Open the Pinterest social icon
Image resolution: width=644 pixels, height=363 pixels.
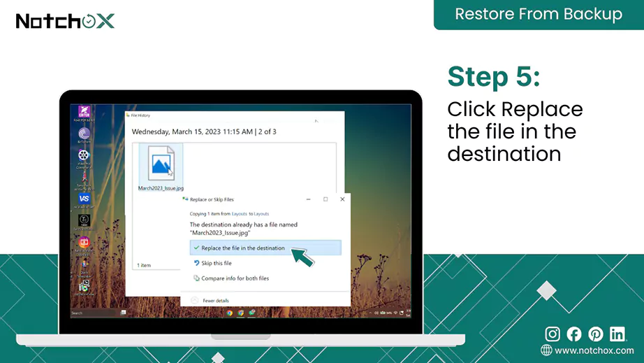coord(596,334)
